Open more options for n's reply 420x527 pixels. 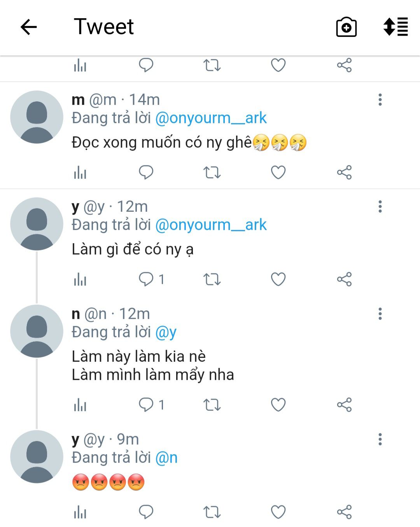[380, 314]
